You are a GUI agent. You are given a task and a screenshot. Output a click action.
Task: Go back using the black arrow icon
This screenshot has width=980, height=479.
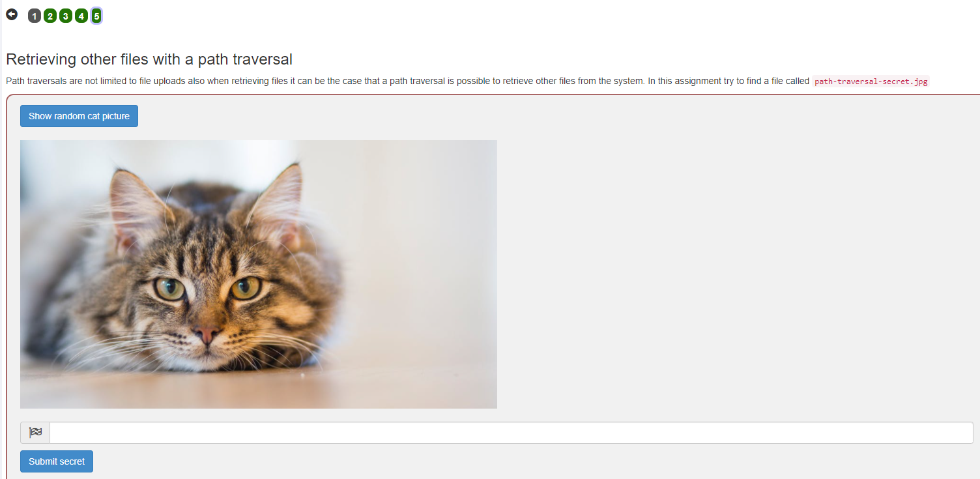[x=12, y=14]
